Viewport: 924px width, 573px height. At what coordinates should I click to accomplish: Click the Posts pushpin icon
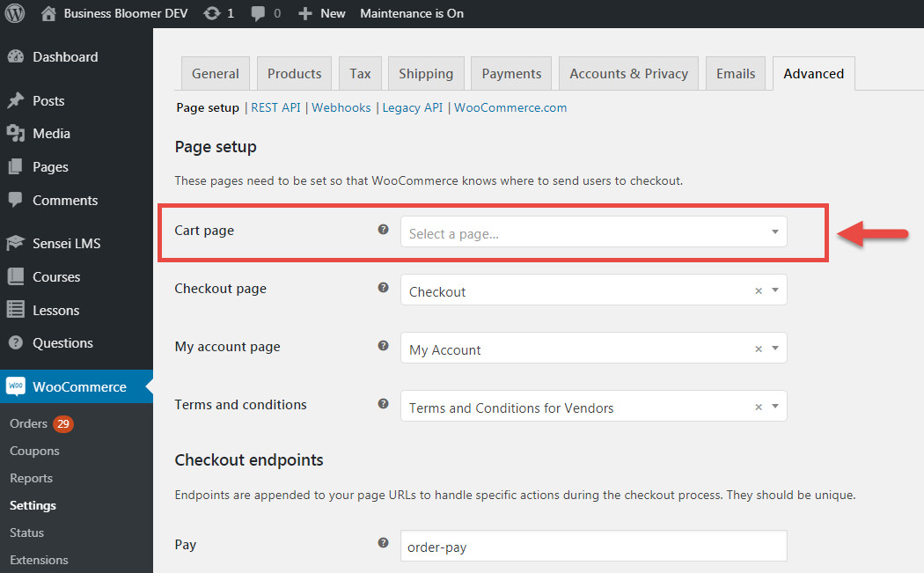pos(16,100)
